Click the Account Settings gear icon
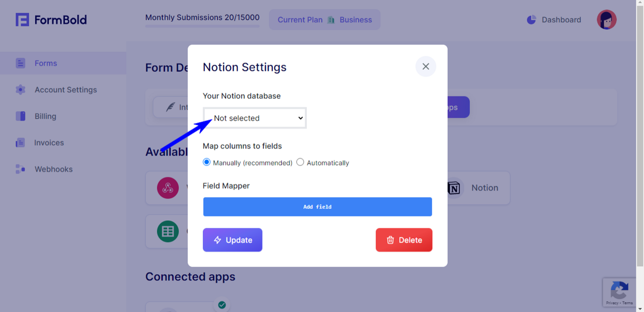The height and width of the screenshot is (312, 644). coord(21,89)
